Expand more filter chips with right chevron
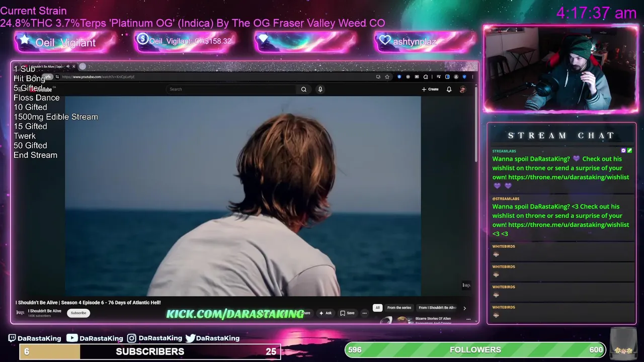 (464, 308)
